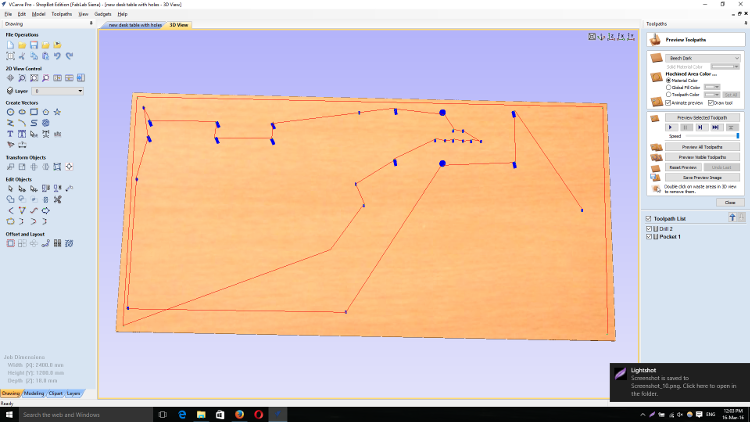Open the Toolpaths menu

[61, 14]
